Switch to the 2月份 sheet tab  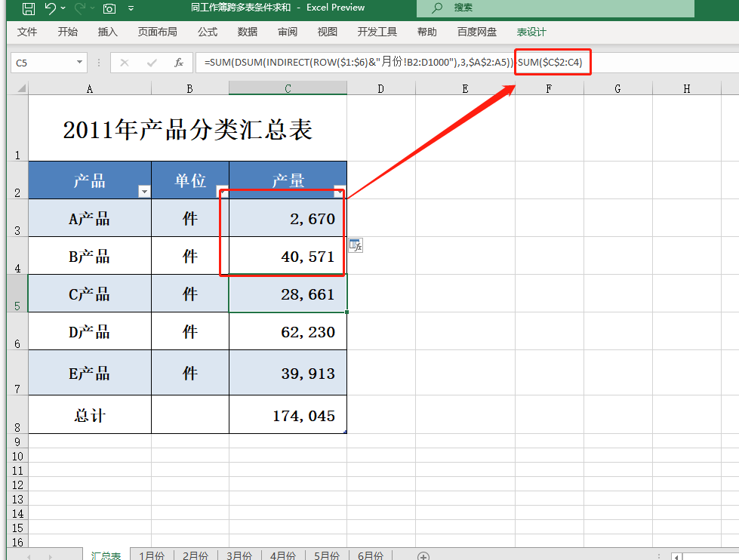click(x=195, y=555)
